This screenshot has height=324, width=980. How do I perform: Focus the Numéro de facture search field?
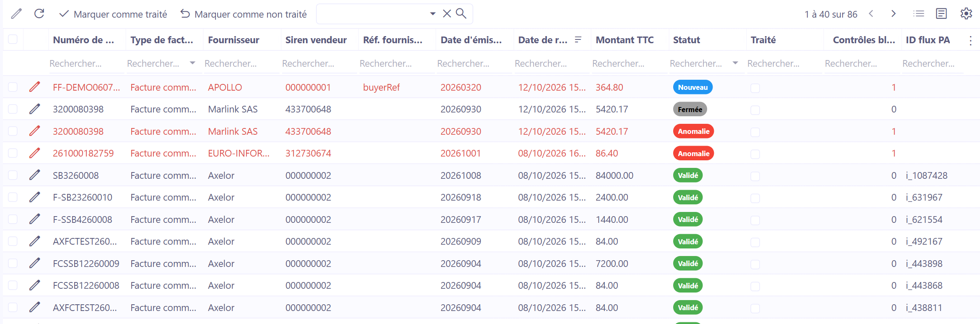click(x=87, y=63)
